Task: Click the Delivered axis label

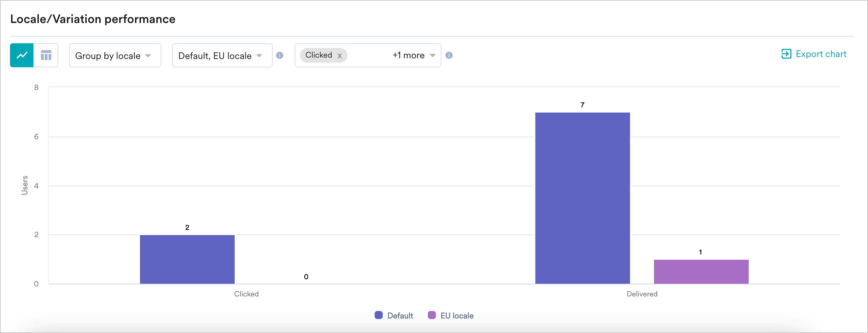Action: 642,294
